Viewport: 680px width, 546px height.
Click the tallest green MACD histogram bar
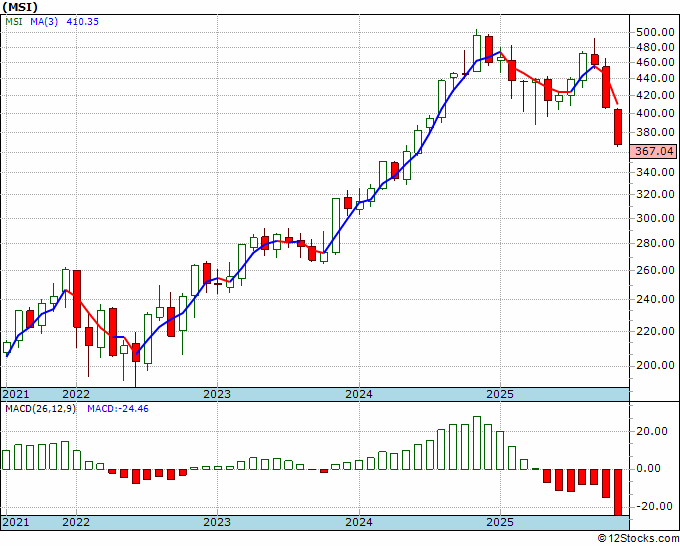tap(477, 443)
